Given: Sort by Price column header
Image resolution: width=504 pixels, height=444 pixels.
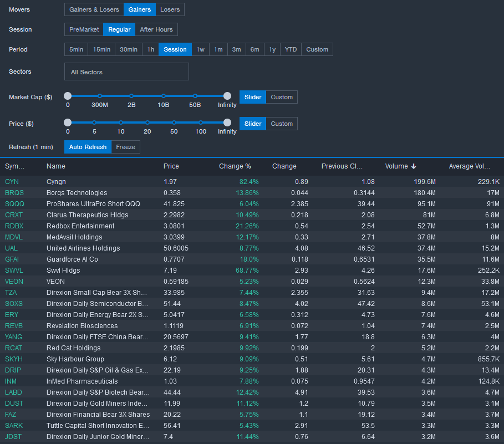Looking at the screenshot, I should [171, 166].
